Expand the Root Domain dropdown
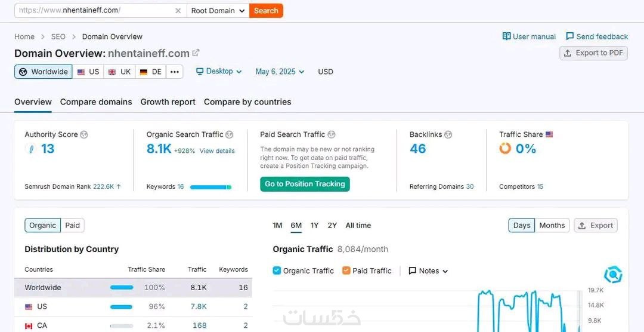Viewport: 644px width, 332px height. coord(218,11)
